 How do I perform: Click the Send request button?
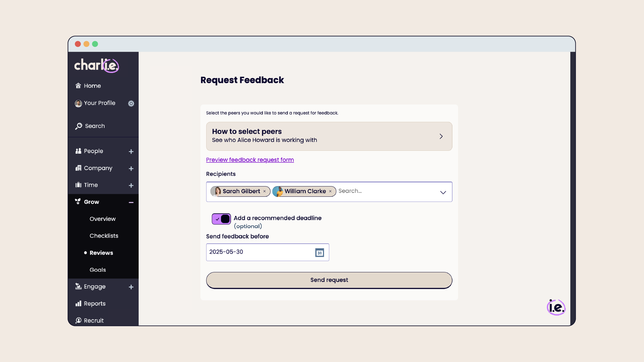click(329, 280)
